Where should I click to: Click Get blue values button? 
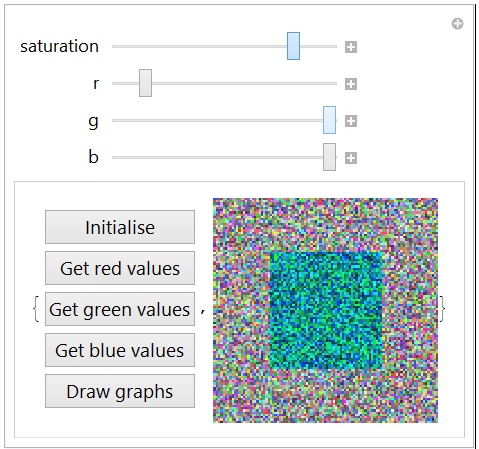120,350
